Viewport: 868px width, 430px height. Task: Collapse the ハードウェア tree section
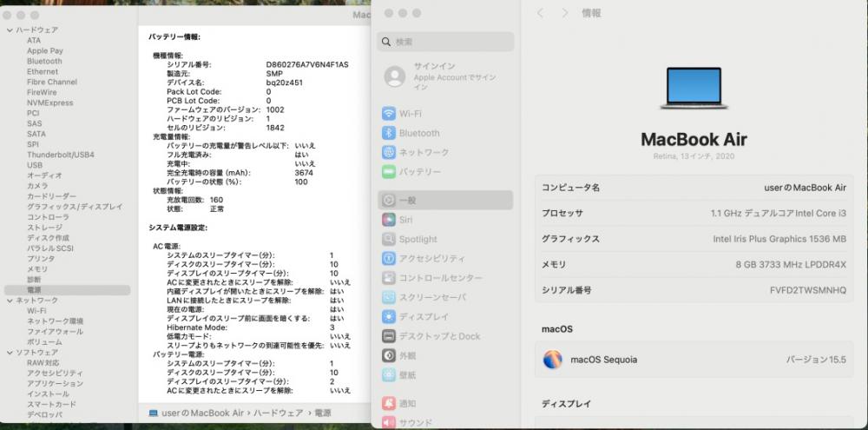(x=10, y=30)
